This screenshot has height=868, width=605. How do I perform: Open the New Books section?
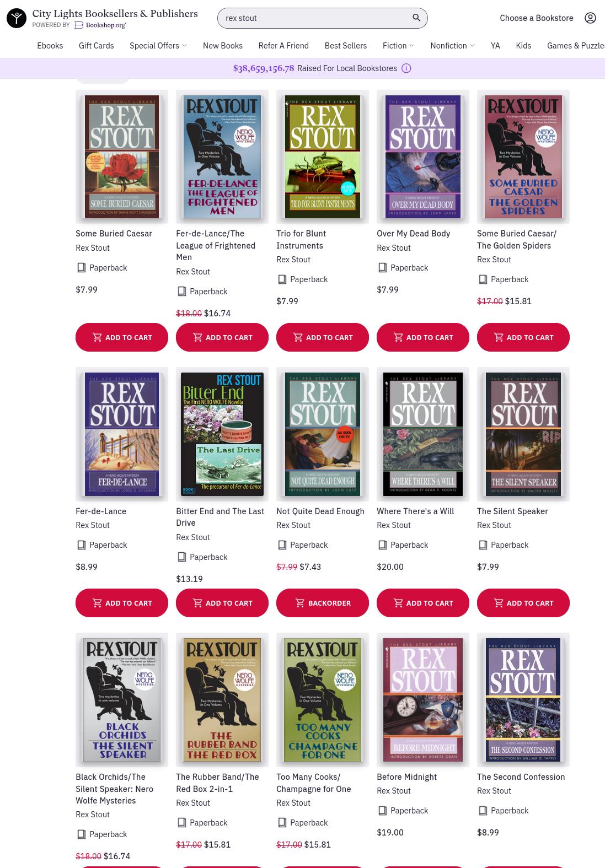(223, 46)
